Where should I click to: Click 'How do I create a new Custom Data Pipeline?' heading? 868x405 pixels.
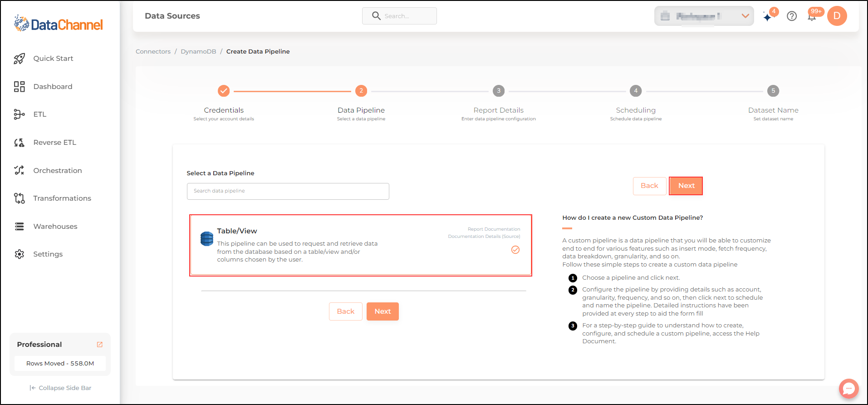coord(633,218)
